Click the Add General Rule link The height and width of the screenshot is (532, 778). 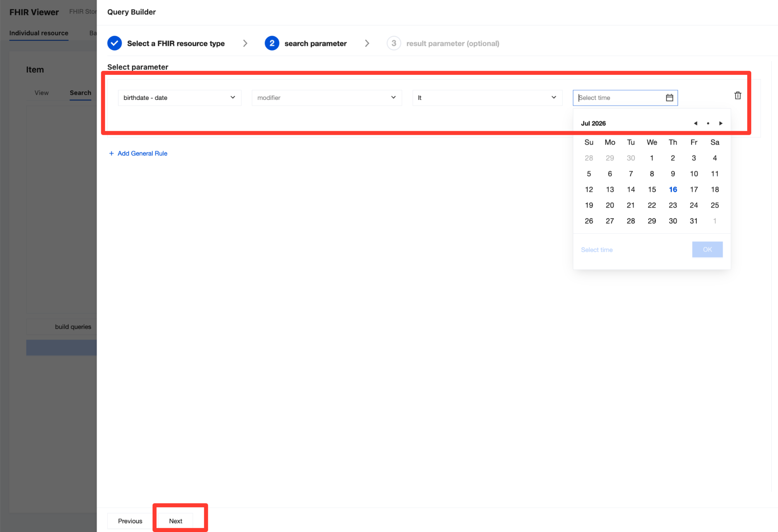pyautogui.click(x=138, y=154)
